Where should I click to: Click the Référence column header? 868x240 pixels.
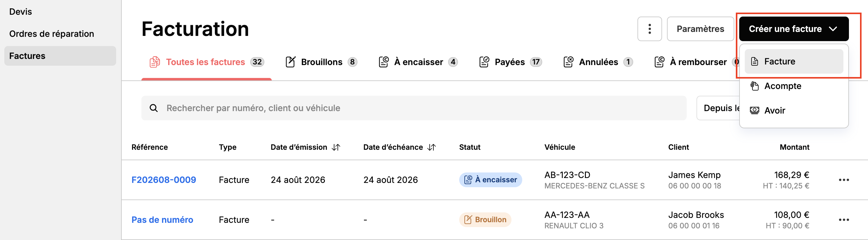tap(150, 147)
